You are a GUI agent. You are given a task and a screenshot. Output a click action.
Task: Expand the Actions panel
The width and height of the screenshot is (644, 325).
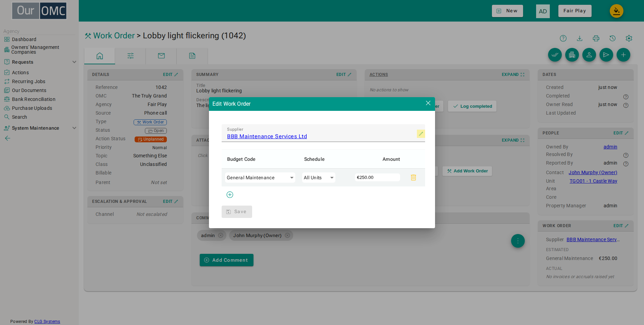[513, 75]
